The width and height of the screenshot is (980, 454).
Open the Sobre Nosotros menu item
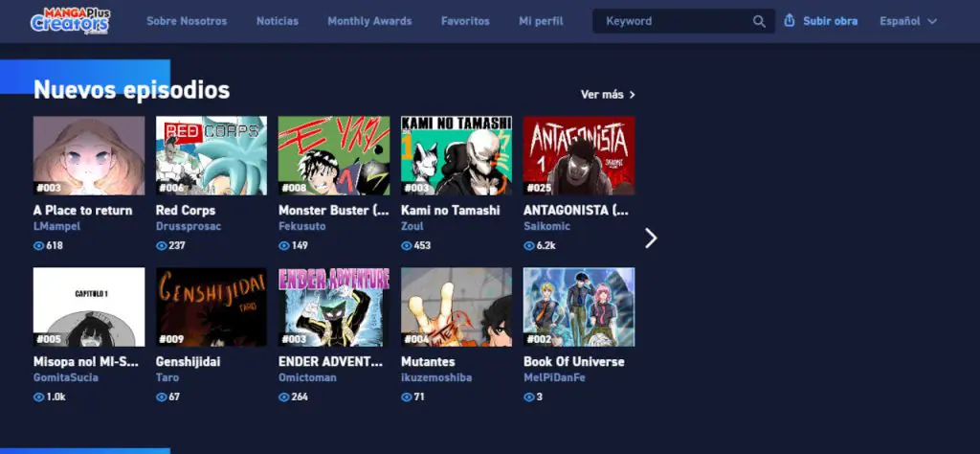[187, 21]
